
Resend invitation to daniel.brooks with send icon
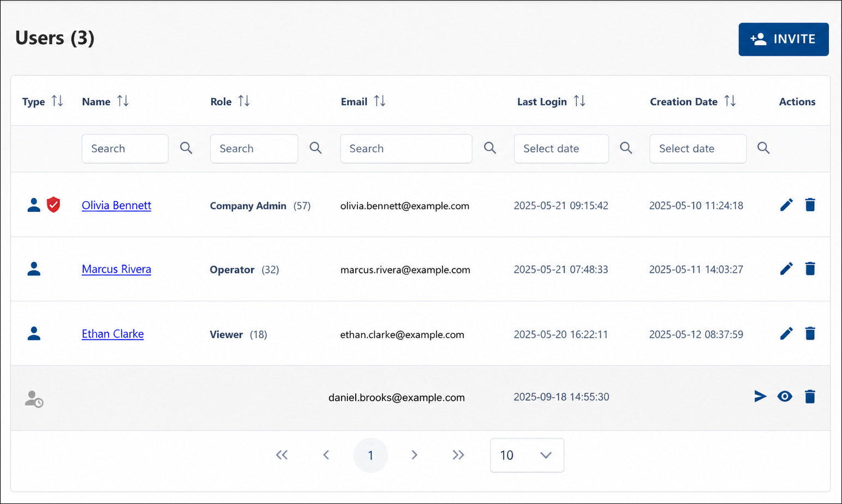[760, 397]
